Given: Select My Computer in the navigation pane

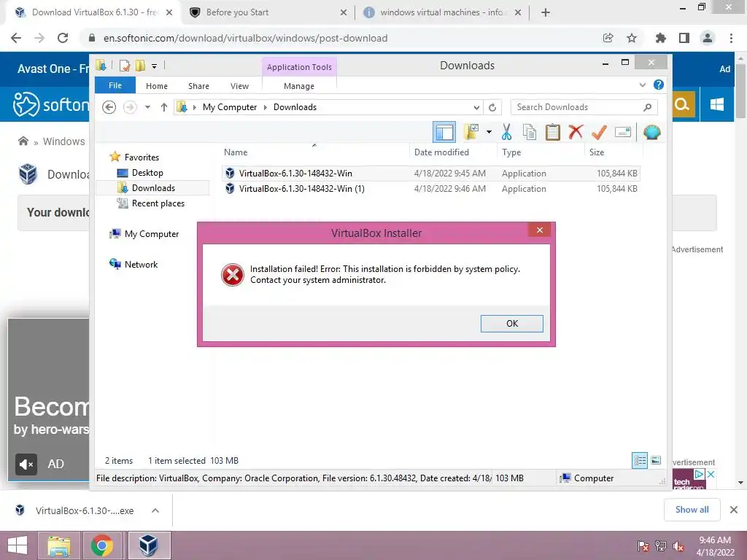Looking at the screenshot, I should point(144,234).
